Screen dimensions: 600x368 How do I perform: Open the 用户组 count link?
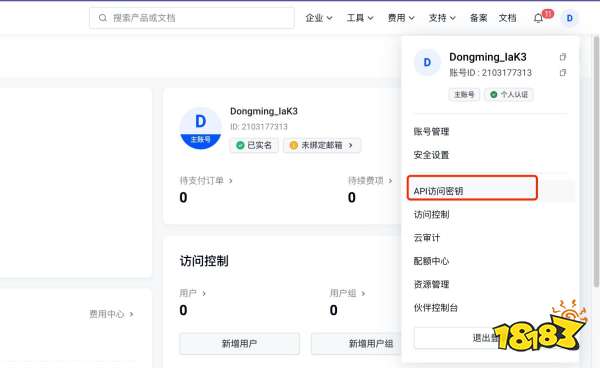click(347, 293)
